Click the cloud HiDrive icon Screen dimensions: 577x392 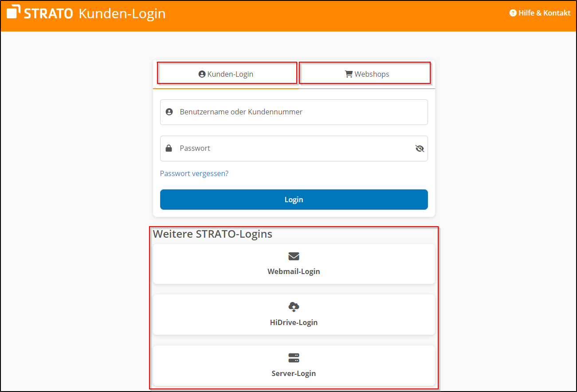pyautogui.click(x=294, y=306)
